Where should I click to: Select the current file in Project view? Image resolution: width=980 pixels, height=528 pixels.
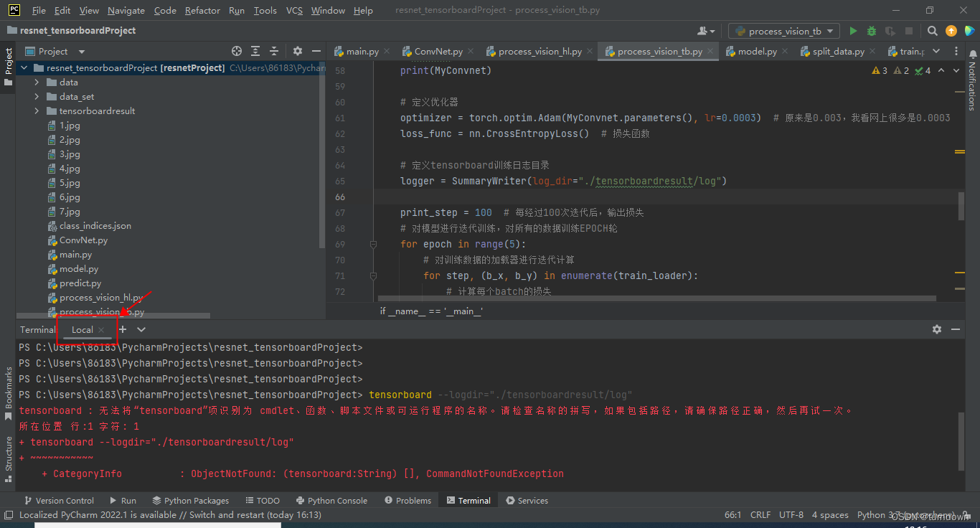pos(237,52)
